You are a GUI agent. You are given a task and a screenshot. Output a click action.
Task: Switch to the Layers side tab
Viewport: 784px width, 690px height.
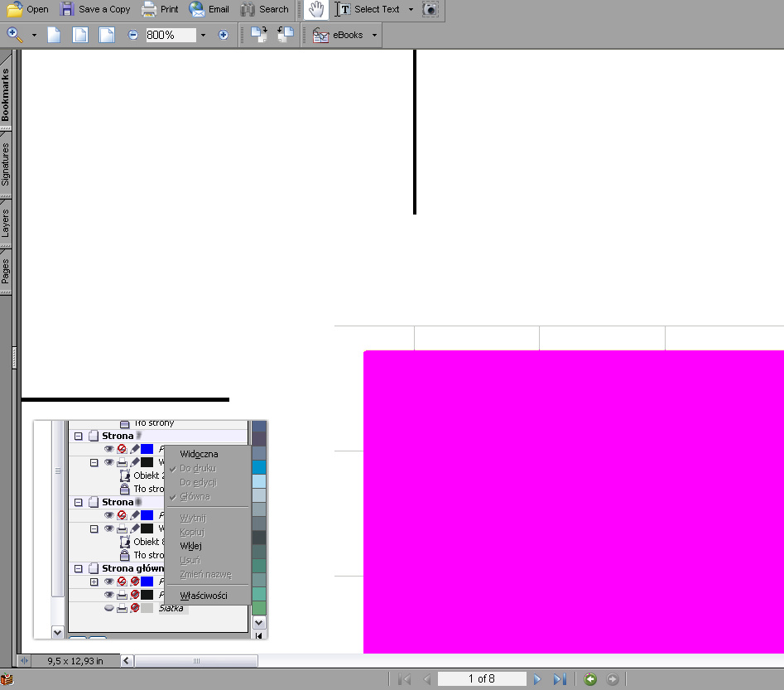pos(6,223)
